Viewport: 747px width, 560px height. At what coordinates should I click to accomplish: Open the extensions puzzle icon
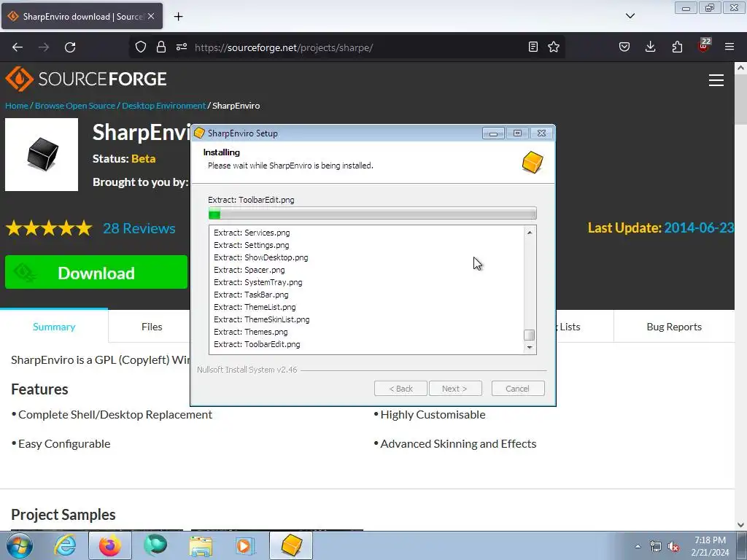[x=677, y=47]
